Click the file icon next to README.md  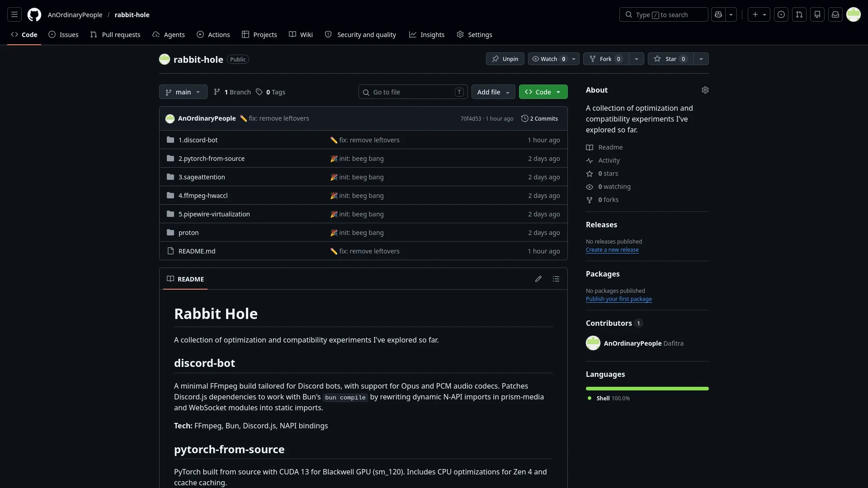(170, 251)
